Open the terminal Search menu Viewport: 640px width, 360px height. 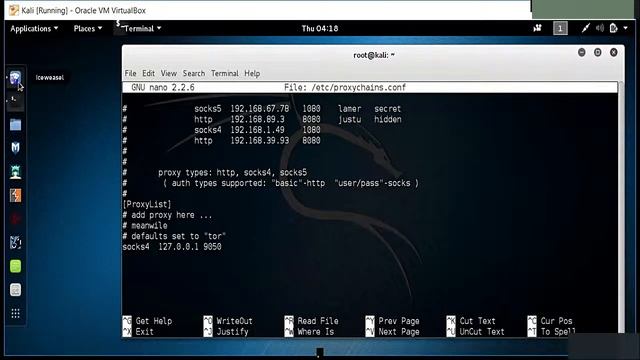click(x=194, y=73)
